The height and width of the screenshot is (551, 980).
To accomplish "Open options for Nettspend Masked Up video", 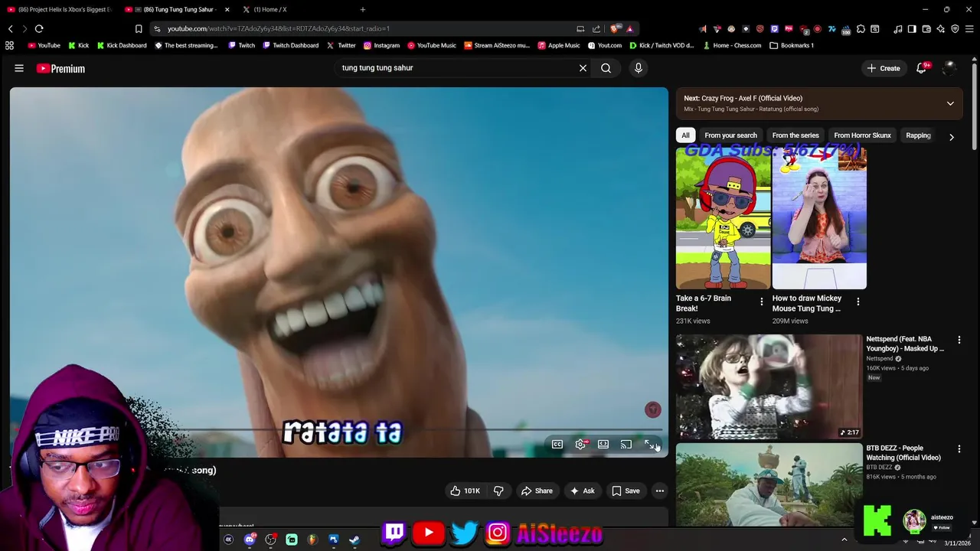I will [x=959, y=340].
